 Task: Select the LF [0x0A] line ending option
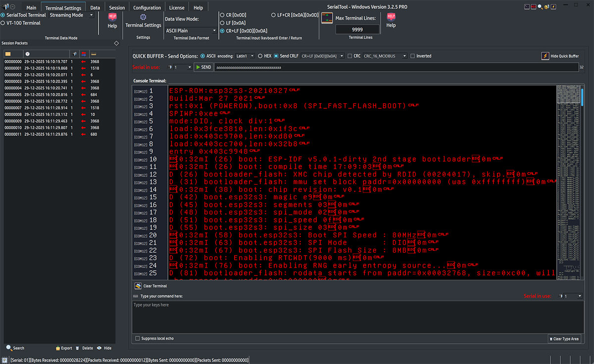(222, 23)
